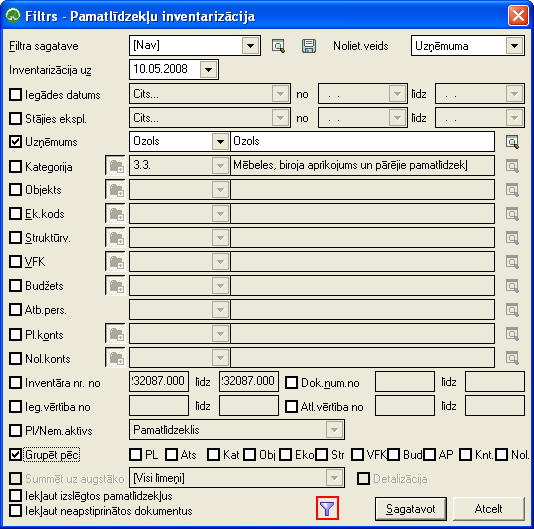Enable the Iegādes datums checkbox
The image size is (534, 529).
tap(15, 94)
